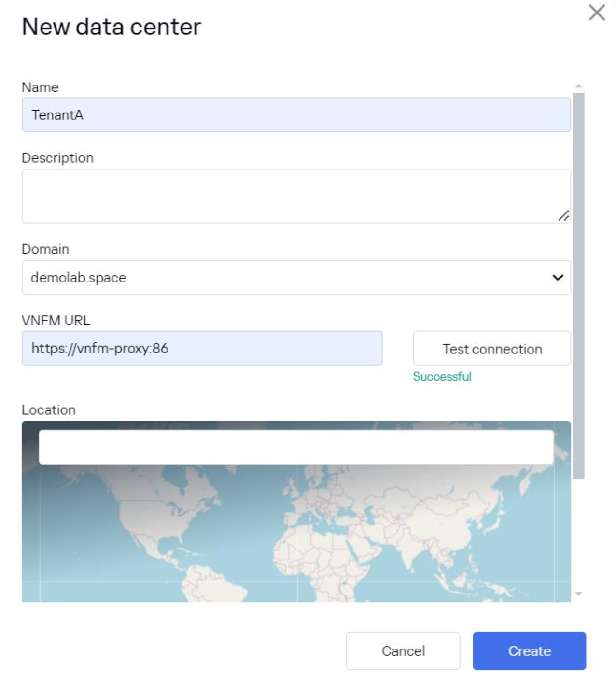This screenshot has width=616, height=677.
Task: Click the vertical scrollbar thumb
Action: tap(578, 285)
